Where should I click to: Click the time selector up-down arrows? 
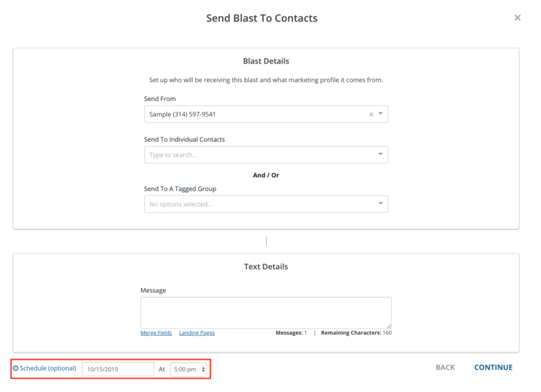pyautogui.click(x=204, y=369)
